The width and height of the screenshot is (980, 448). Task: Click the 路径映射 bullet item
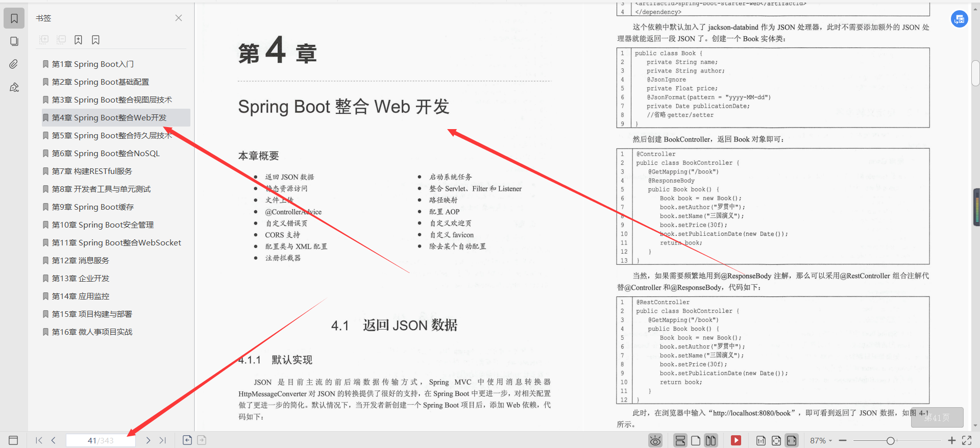[x=443, y=200]
